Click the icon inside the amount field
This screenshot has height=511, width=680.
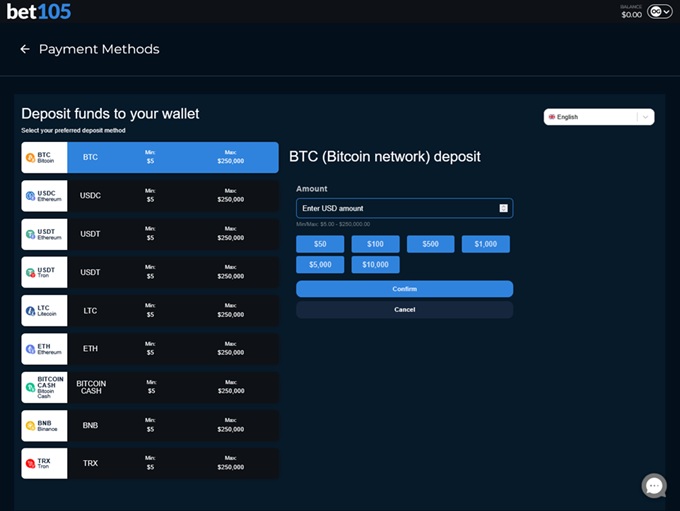(504, 208)
